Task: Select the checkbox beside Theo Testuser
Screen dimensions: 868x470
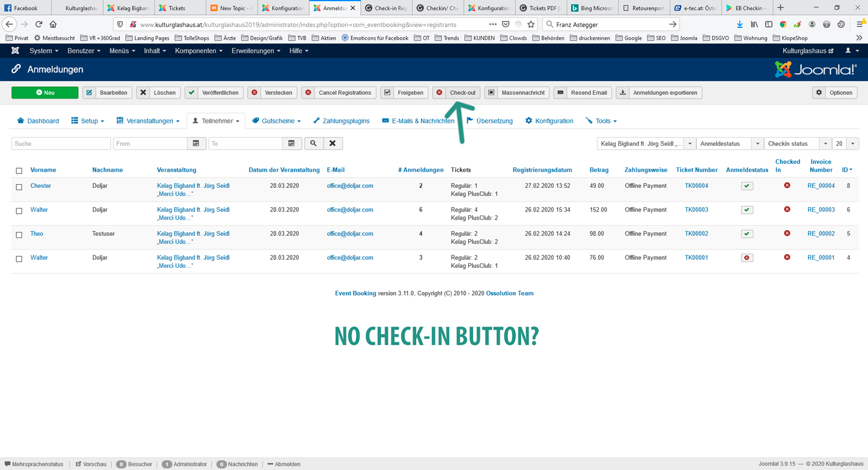Action: point(19,235)
